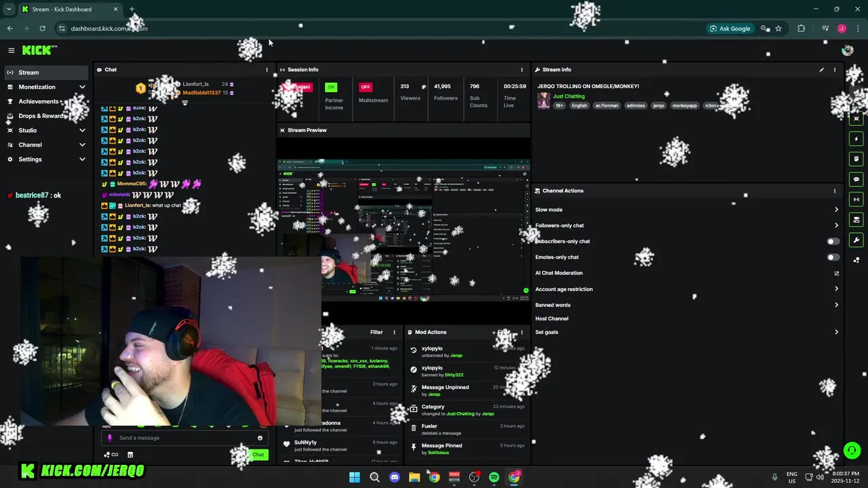Click the wrench widget icon in right sidebar

click(856, 240)
